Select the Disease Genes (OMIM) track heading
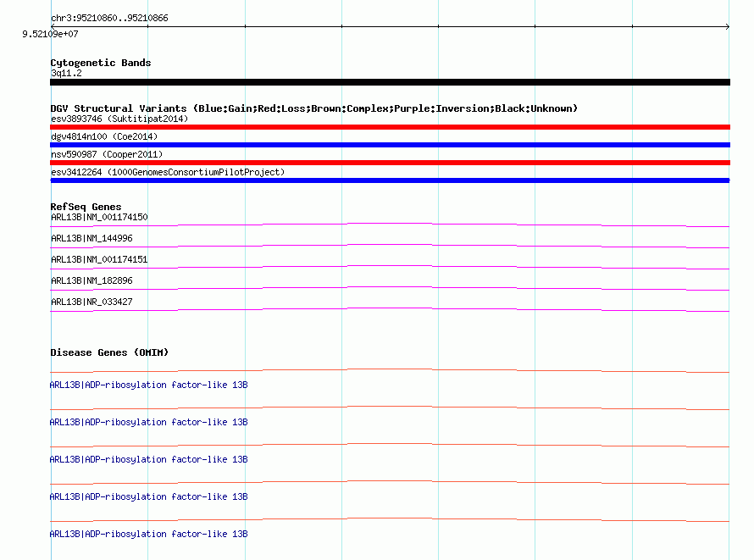This screenshot has width=754, height=560. coord(109,352)
